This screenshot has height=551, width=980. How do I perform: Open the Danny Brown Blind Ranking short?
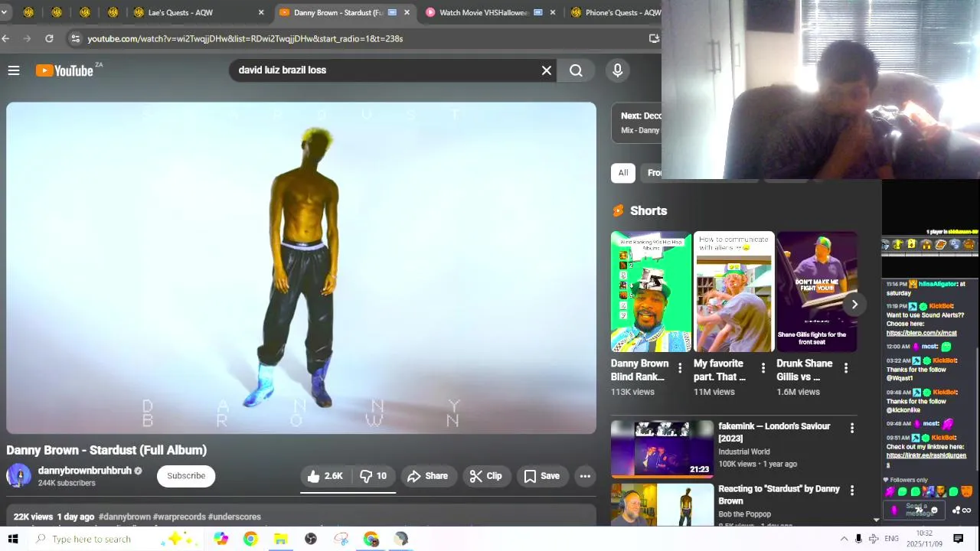(x=651, y=292)
